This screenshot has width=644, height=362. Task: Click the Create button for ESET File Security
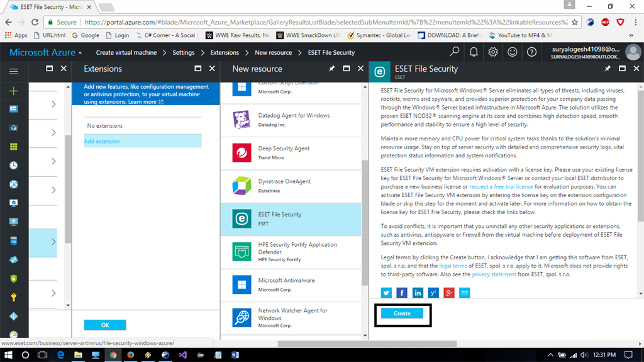pos(402,314)
